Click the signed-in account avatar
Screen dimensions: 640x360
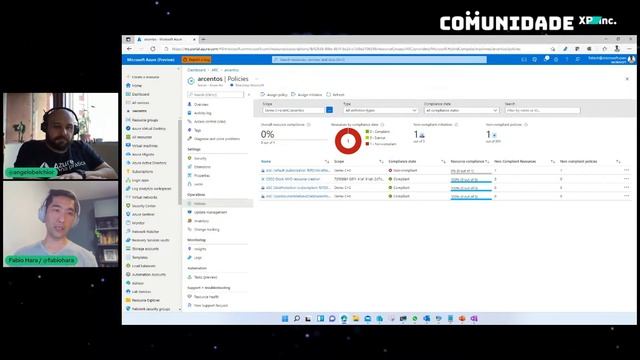(631, 60)
